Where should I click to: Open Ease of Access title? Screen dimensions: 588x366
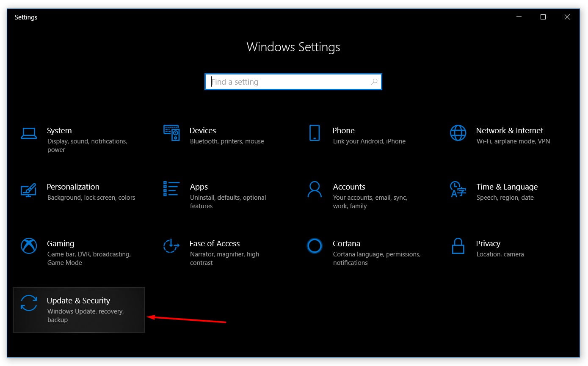215,243
